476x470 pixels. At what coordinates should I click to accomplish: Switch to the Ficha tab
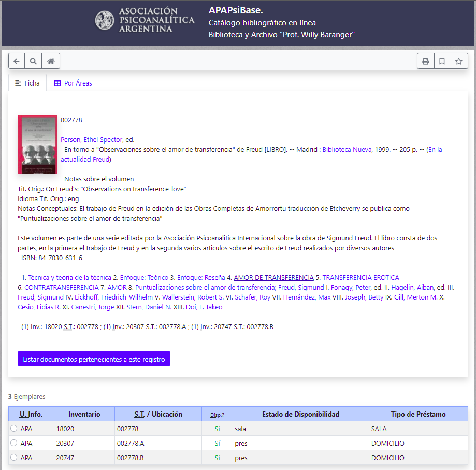pyautogui.click(x=27, y=83)
